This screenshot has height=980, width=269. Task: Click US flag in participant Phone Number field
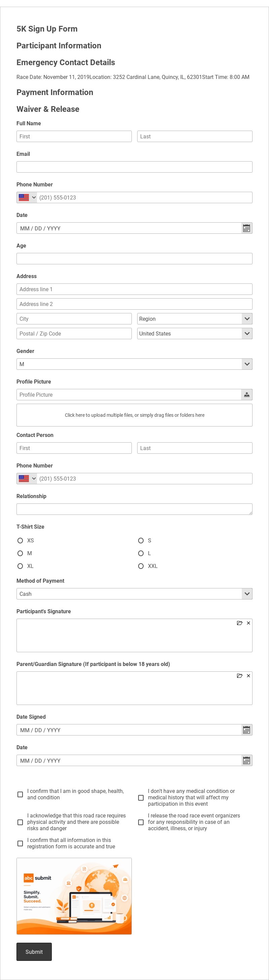[x=24, y=197]
